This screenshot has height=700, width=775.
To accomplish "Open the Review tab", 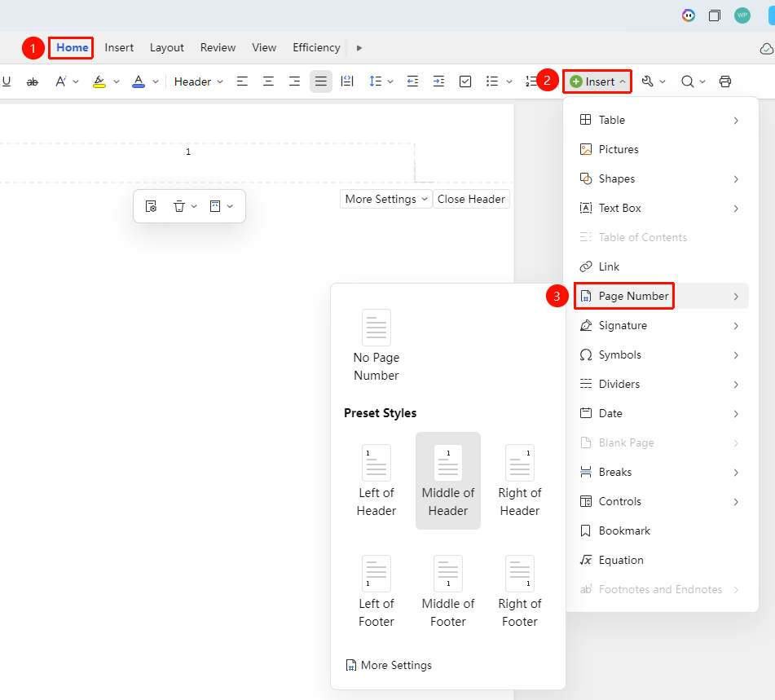I will (218, 48).
